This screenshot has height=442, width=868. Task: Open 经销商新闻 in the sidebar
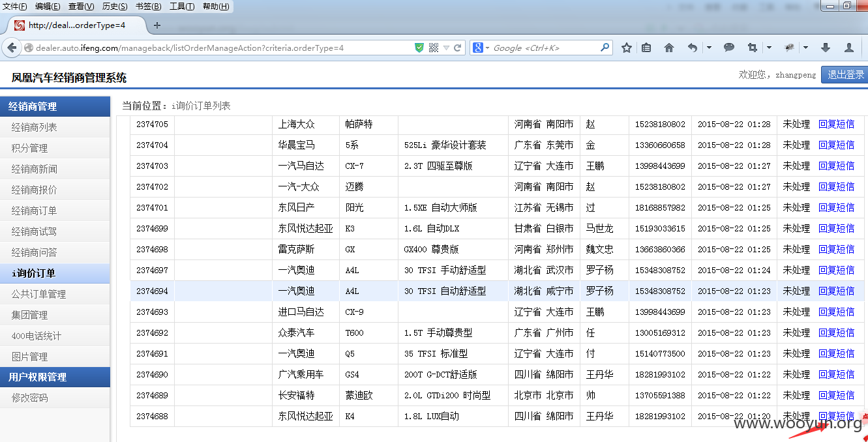tap(55, 169)
